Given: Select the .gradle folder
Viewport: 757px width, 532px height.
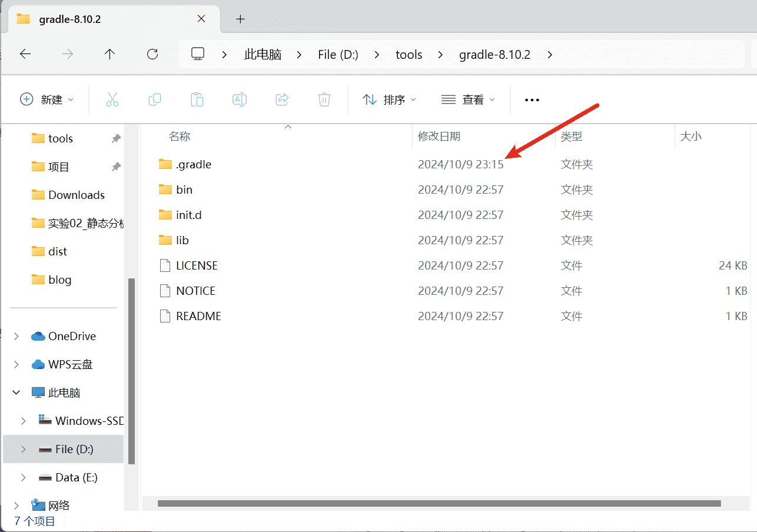Looking at the screenshot, I should pyautogui.click(x=194, y=165).
